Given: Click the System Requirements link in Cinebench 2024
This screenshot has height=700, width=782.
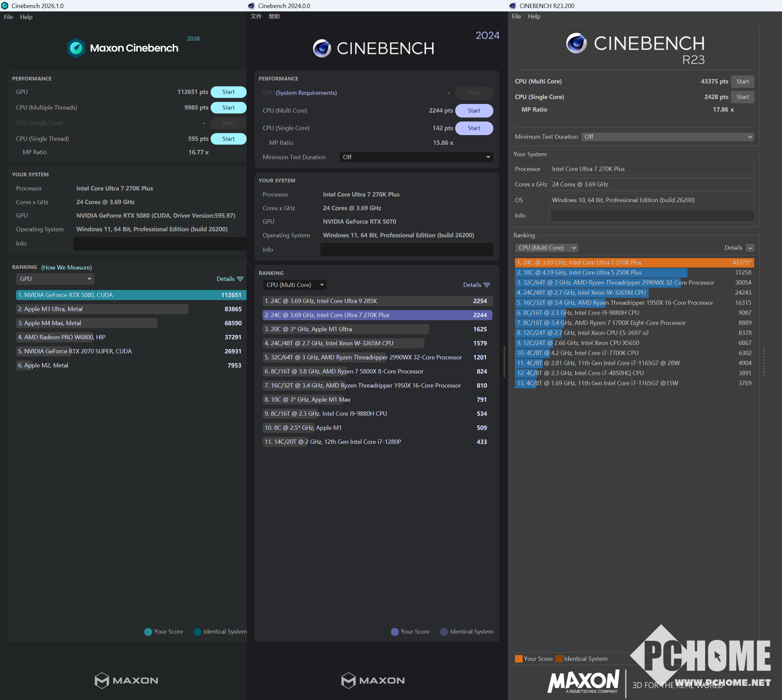Looking at the screenshot, I should 306,93.
